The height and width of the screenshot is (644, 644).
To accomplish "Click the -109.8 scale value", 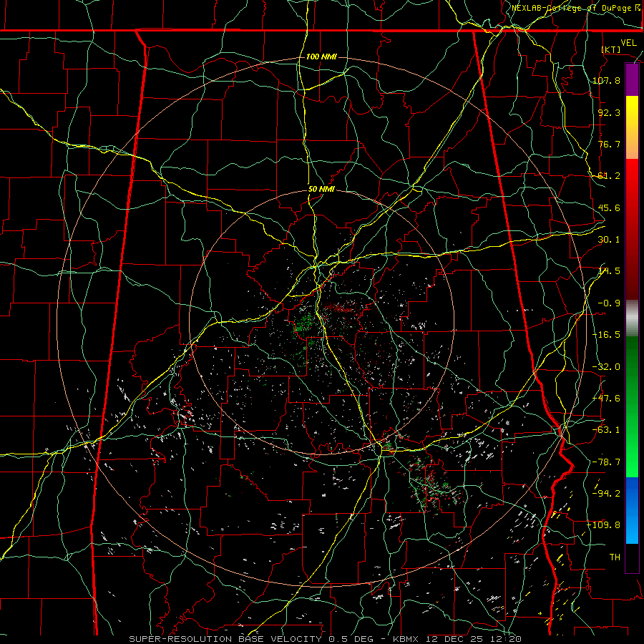I will click(603, 525).
